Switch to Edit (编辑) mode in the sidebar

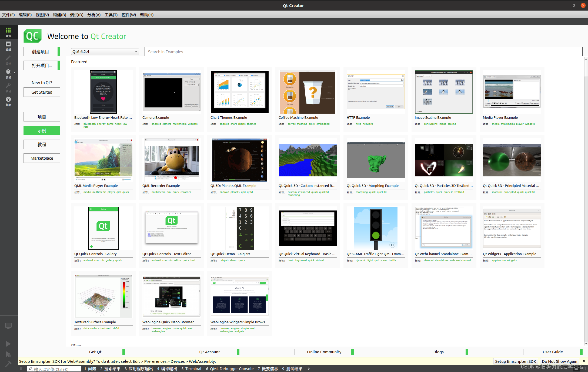[8, 46]
